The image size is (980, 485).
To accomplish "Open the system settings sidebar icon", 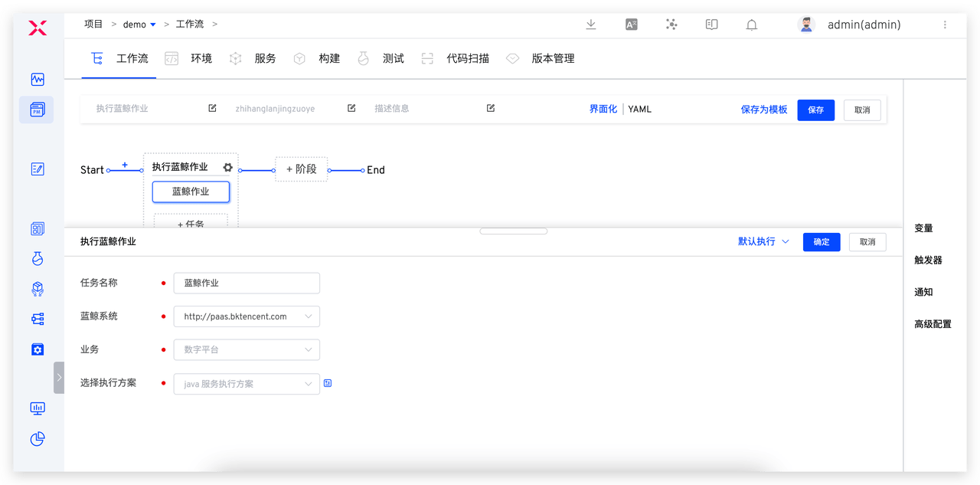I will point(38,349).
